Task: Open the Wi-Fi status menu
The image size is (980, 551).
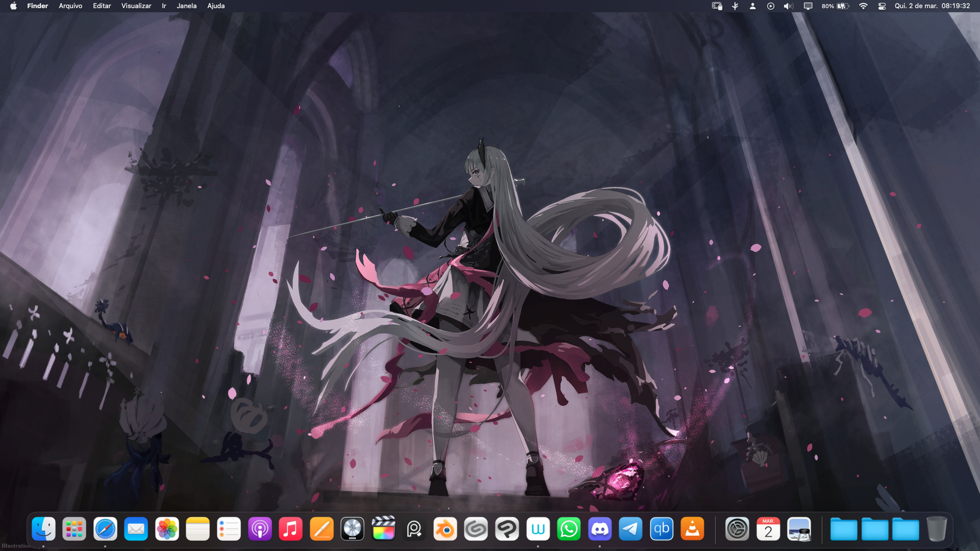Action: coord(863,6)
